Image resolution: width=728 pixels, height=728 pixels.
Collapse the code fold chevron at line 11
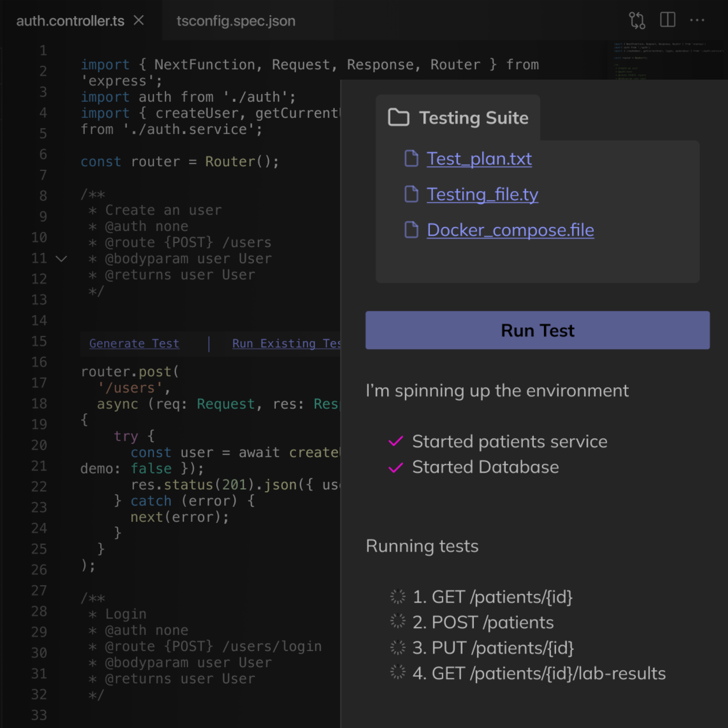[61, 258]
